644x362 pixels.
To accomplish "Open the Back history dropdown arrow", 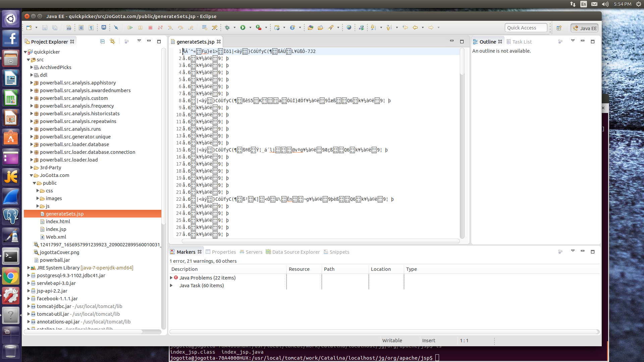I will pos(423,27).
